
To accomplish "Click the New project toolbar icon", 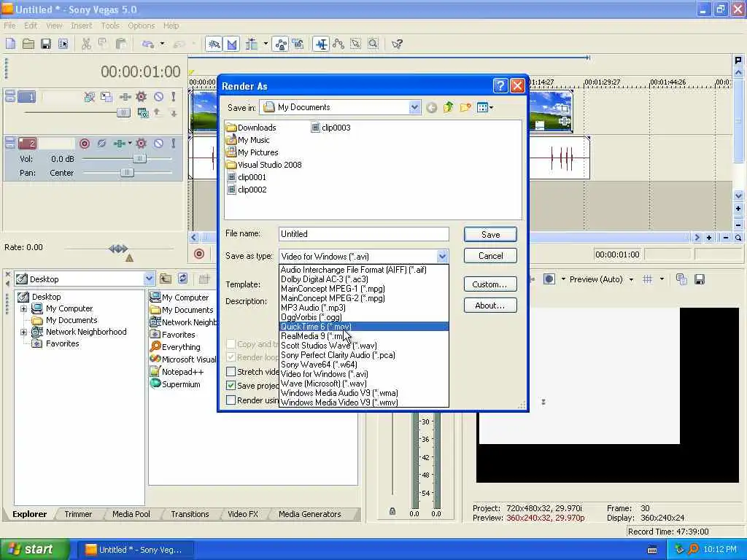I will 10,44.
